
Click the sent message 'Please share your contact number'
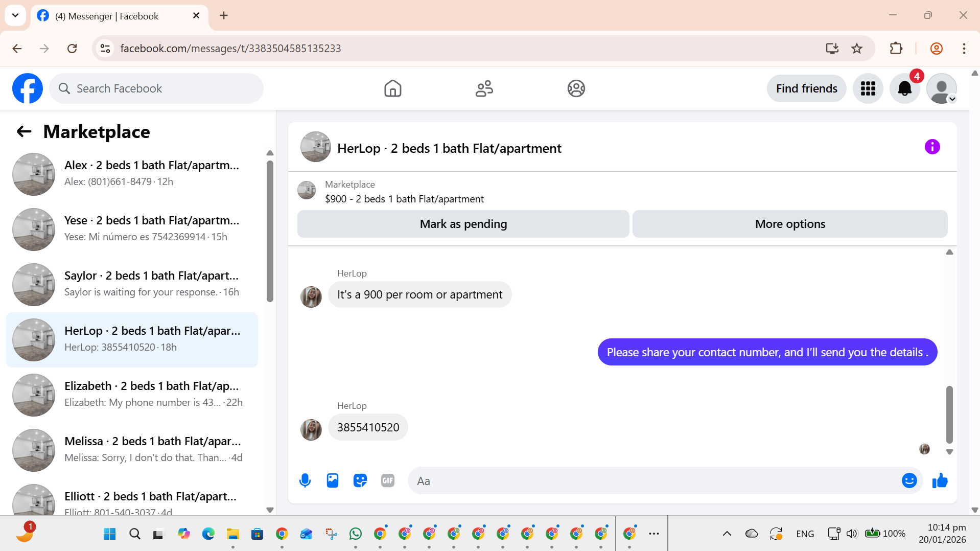(x=767, y=352)
